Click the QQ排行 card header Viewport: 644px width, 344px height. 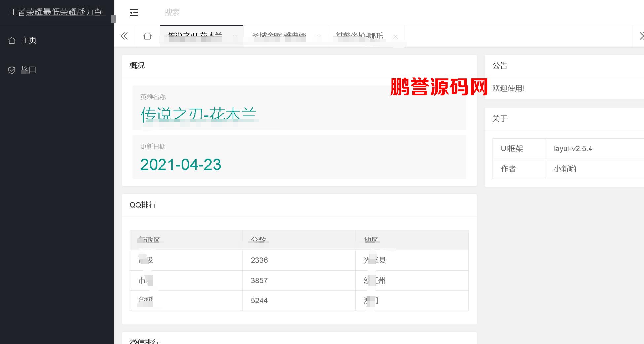coord(299,205)
